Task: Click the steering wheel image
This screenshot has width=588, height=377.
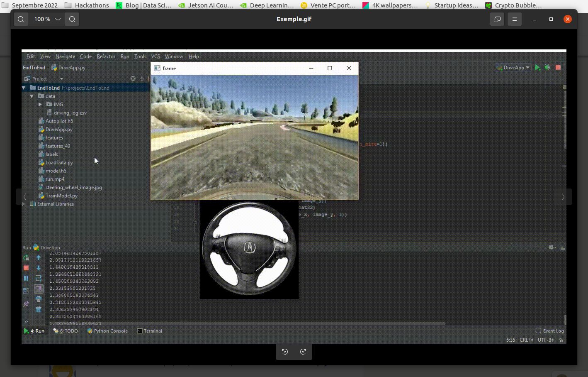Action: 249,249
